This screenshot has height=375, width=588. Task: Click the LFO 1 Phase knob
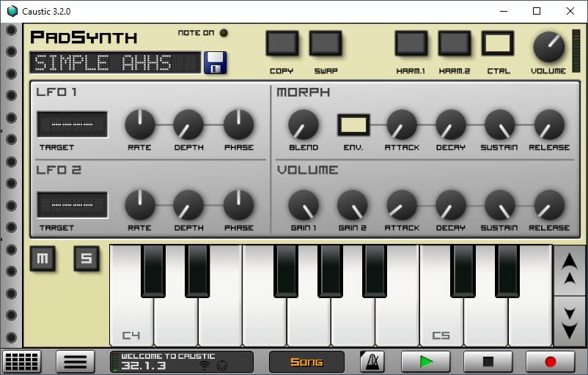coord(238,125)
